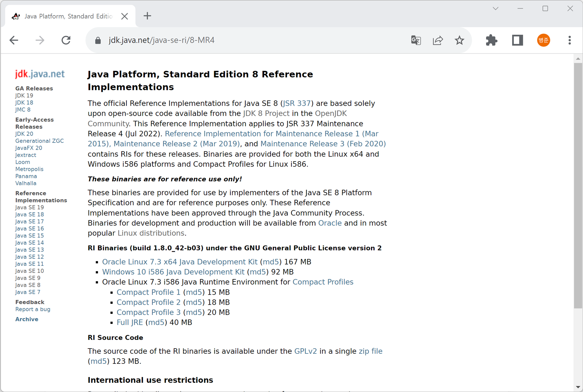
Task: Open the JavaFX 20 link
Action: [29, 148]
